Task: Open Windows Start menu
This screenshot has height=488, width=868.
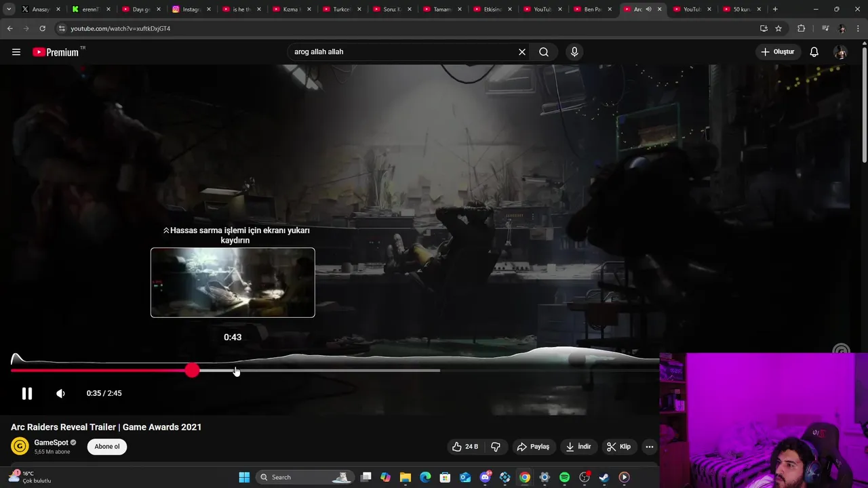Action: tap(244, 477)
